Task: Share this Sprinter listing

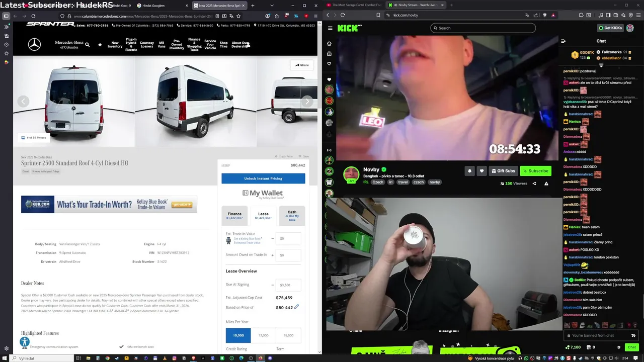Action: click(302, 65)
